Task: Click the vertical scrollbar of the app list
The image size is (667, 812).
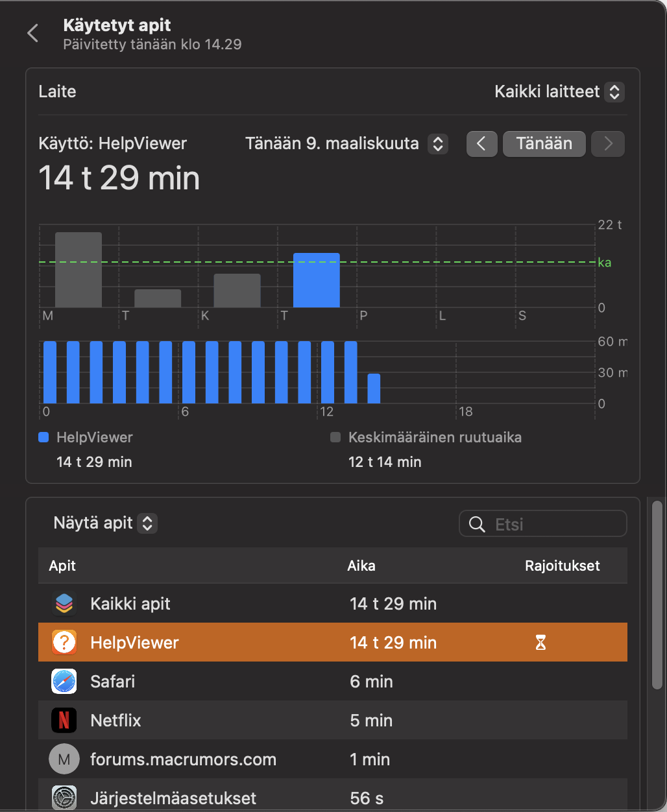Action: click(657, 594)
